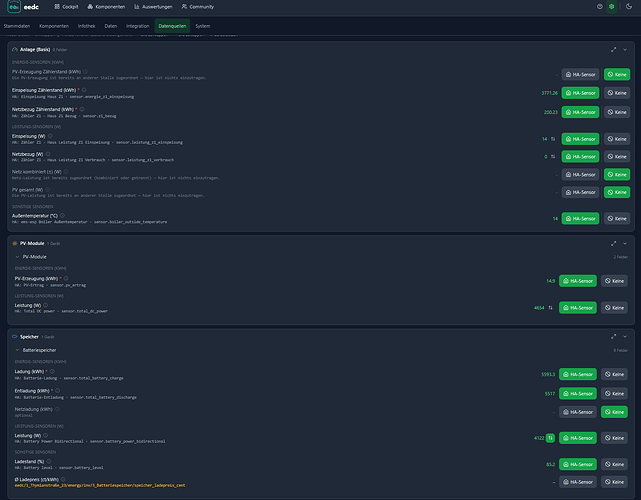Show info for Einspeisung (W)

[50, 136]
